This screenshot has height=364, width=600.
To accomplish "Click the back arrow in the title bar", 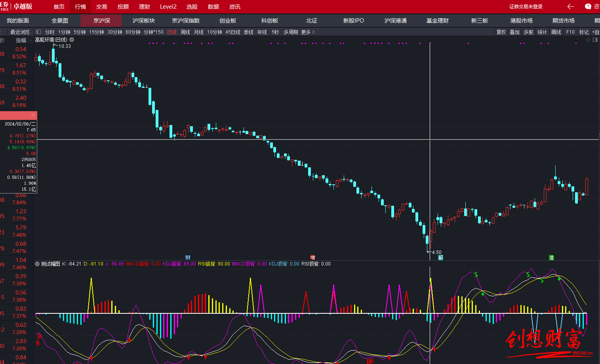I will [x=570, y=7].
